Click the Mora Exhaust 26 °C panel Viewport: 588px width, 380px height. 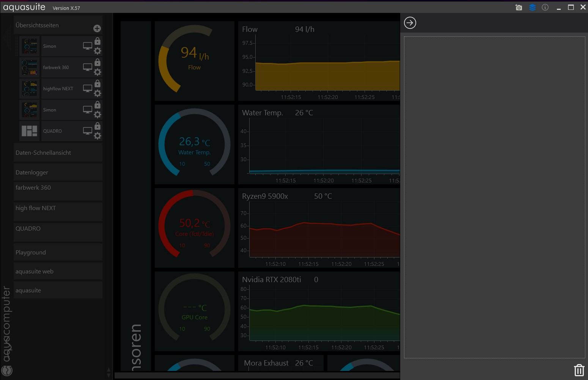pyautogui.click(x=281, y=363)
